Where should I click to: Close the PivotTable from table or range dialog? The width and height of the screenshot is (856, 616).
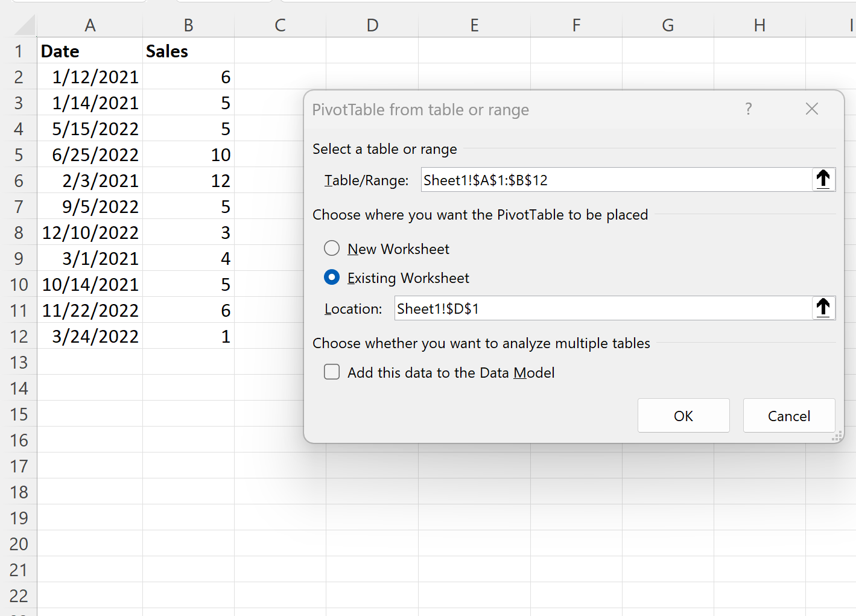[x=812, y=109]
